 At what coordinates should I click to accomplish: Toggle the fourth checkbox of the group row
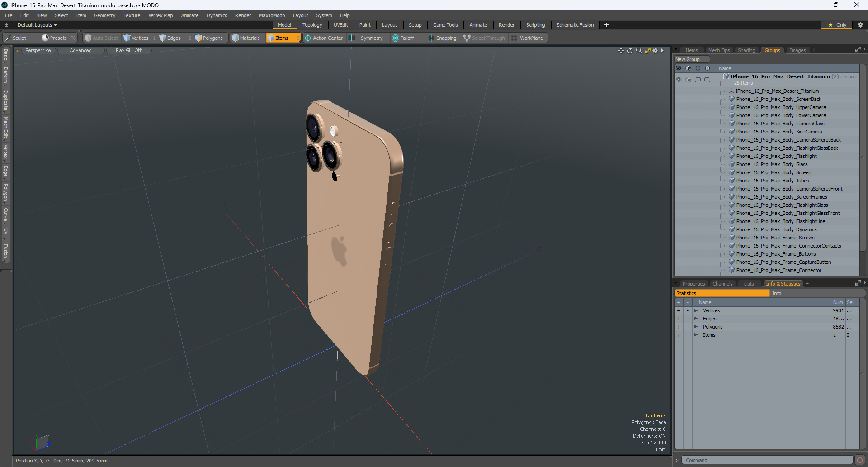tap(708, 80)
